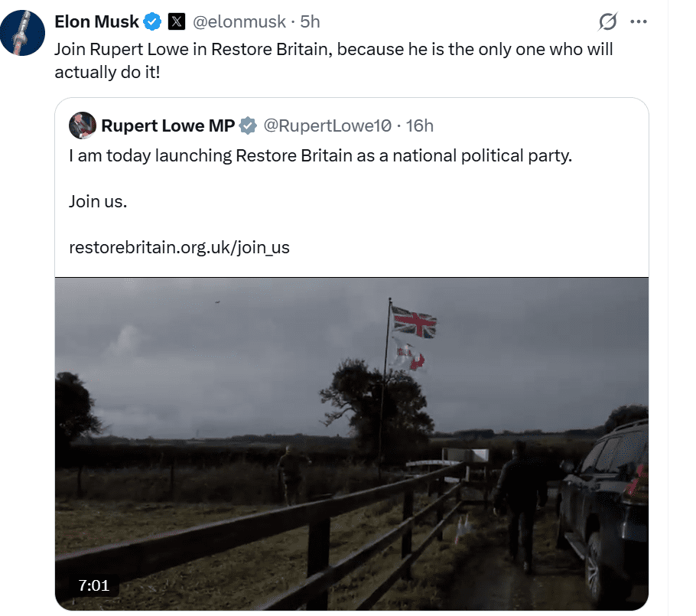Click the restorebritain.org.uk/join_us link text
This screenshot has width=696, height=616.
click(179, 247)
